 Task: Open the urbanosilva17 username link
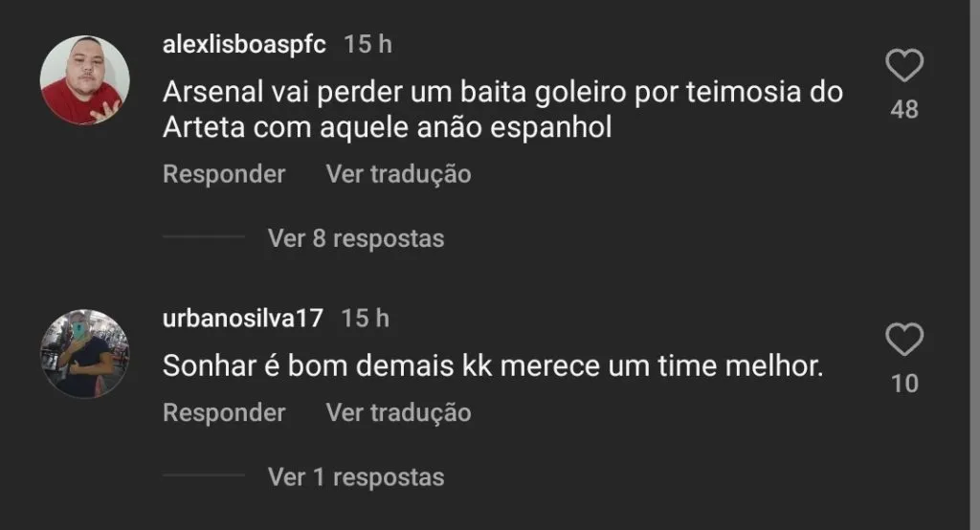243,318
